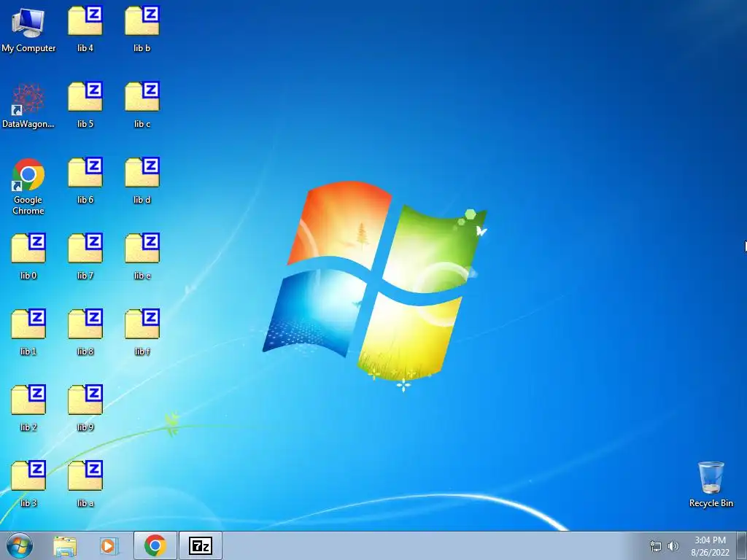
Task: Switch to Chrome in the taskbar
Action: (155, 546)
